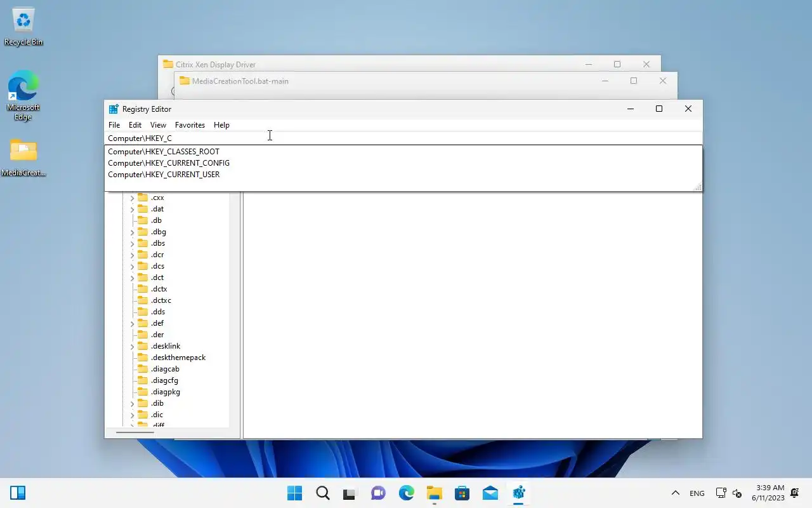
Task: Select the .desklink tree item
Action: (166, 346)
